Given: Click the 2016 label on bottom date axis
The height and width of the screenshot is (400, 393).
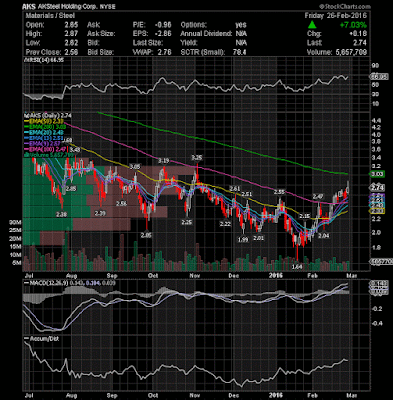Looking at the screenshot, I should pos(276,395).
